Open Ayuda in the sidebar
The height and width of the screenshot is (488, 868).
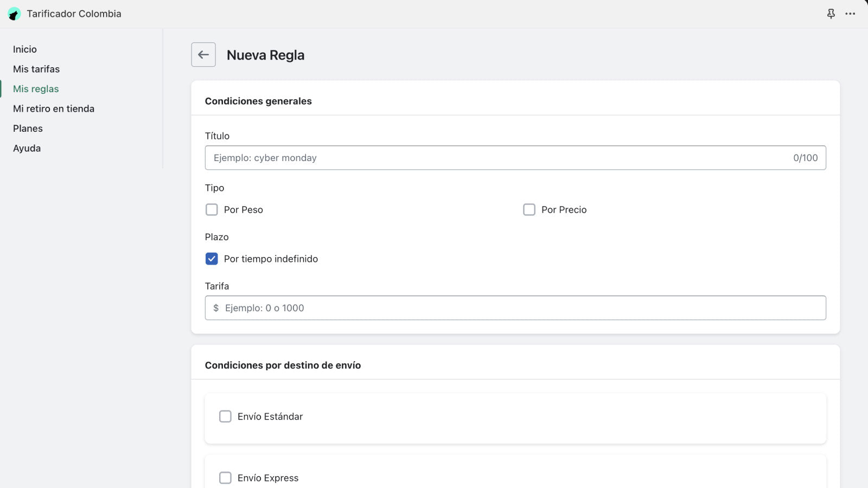pyautogui.click(x=27, y=148)
